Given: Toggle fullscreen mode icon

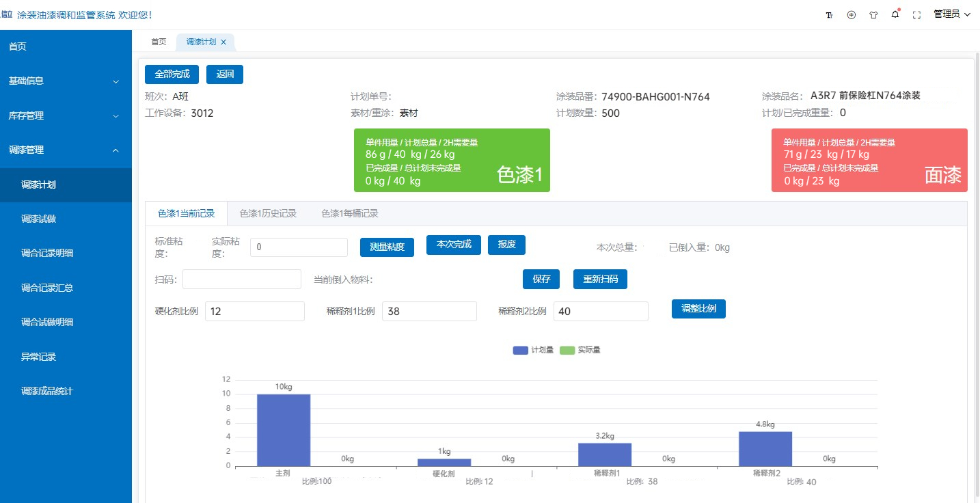Looking at the screenshot, I should (917, 14).
